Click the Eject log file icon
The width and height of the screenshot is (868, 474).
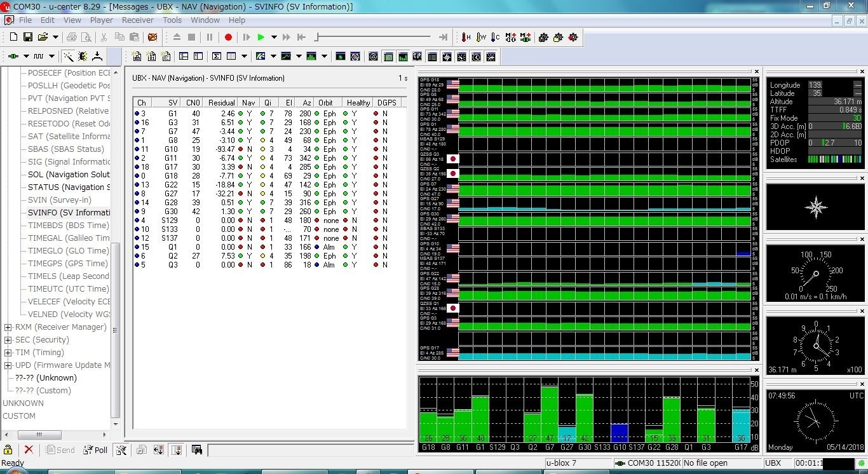click(x=177, y=37)
